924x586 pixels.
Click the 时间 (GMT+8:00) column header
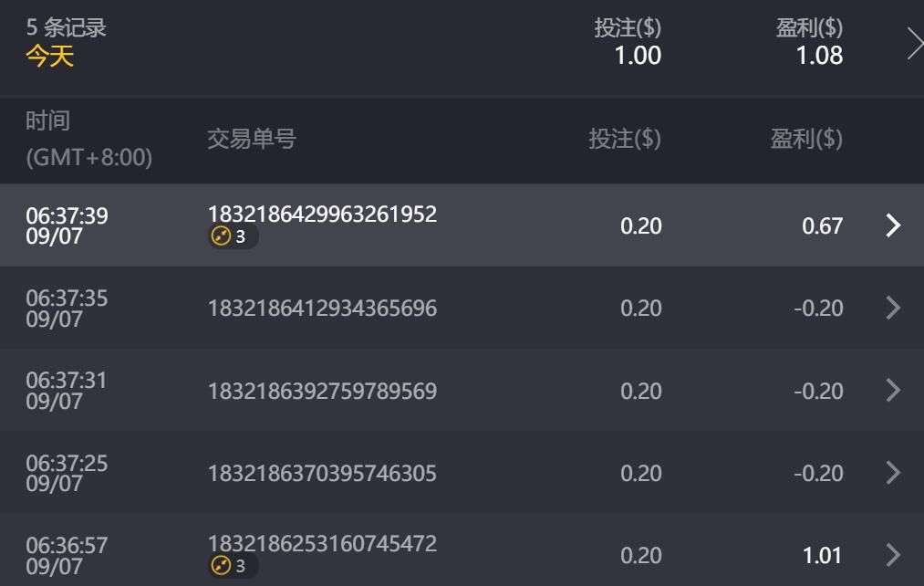pyautogui.click(x=88, y=139)
